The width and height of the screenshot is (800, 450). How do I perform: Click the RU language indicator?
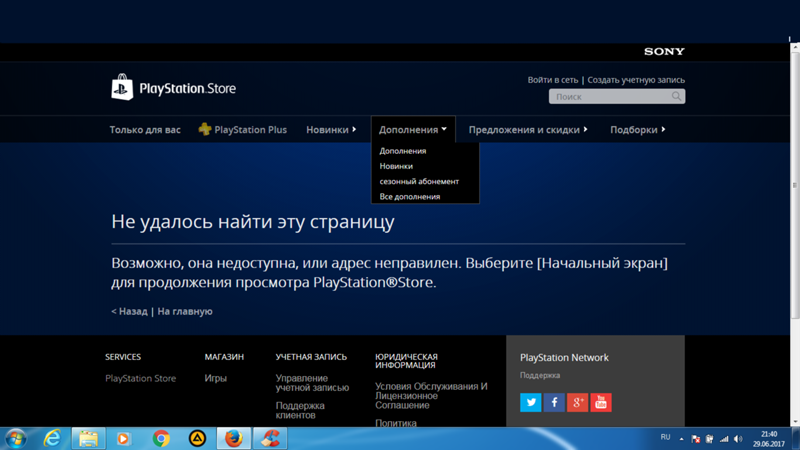(665, 437)
